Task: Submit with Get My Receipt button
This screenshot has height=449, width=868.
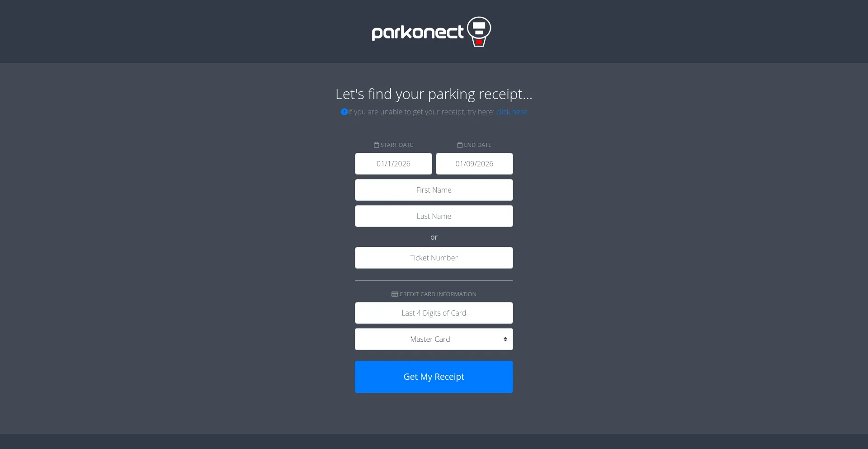Action: (x=434, y=377)
